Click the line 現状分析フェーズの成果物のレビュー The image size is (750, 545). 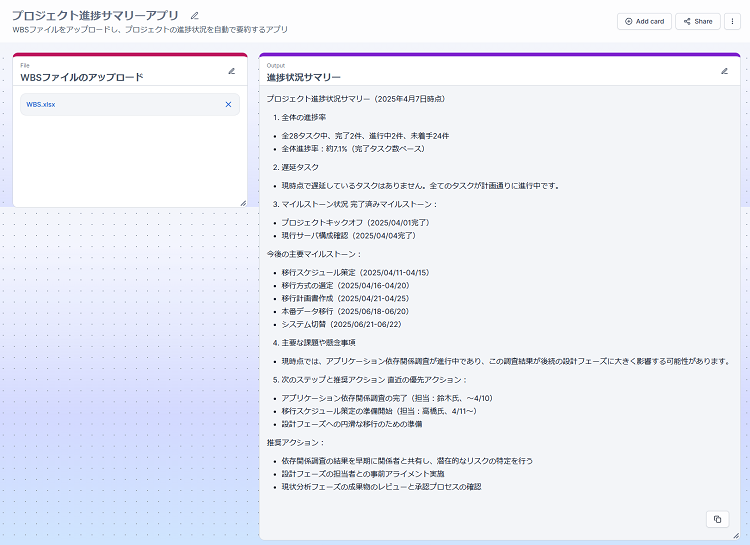coord(381,487)
